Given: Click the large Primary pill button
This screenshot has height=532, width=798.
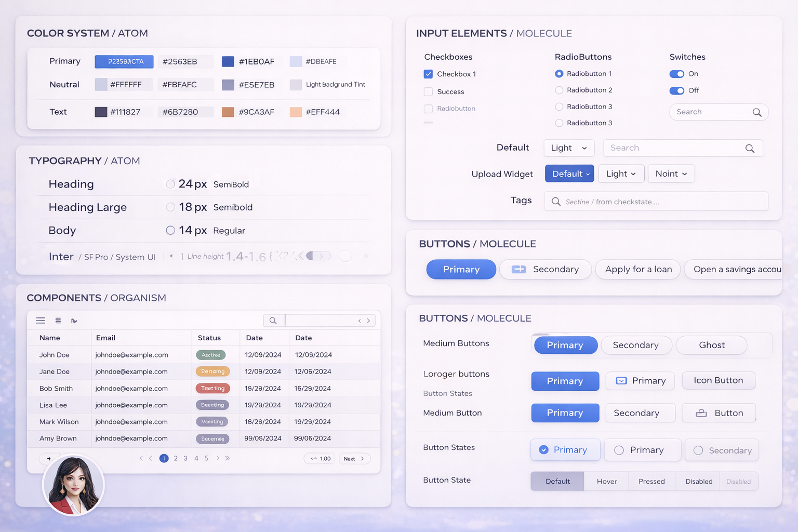Looking at the screenshot, I should pyautogui.click(x=461, y=269).
